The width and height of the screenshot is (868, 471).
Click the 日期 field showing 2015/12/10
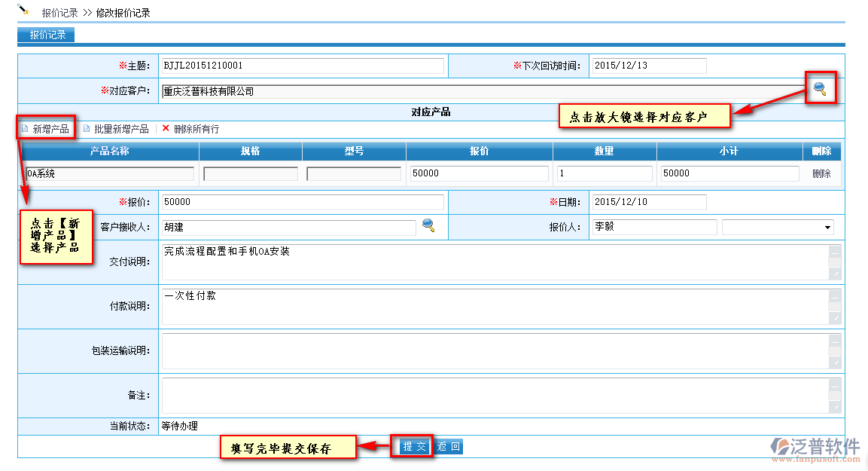pyautogui.click(x=648, y=202)
